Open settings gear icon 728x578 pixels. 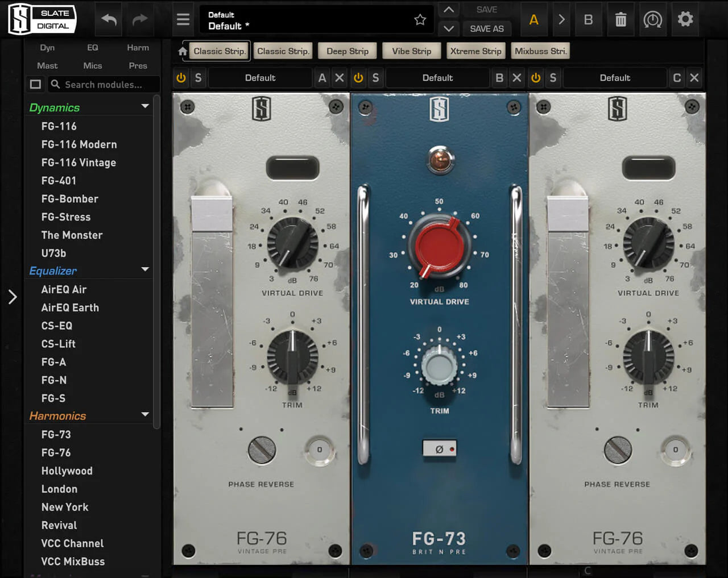click(x=685, y=20)
